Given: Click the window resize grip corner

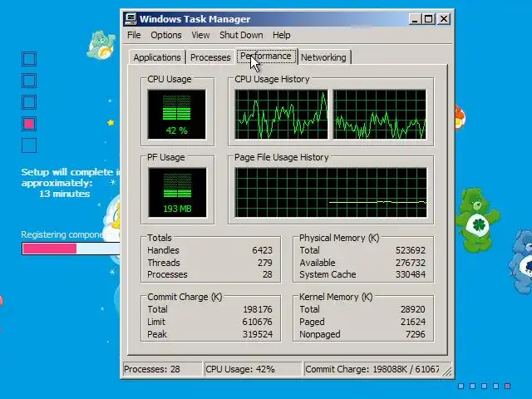Looking at the screenshot, I should (x=447, y=372).
